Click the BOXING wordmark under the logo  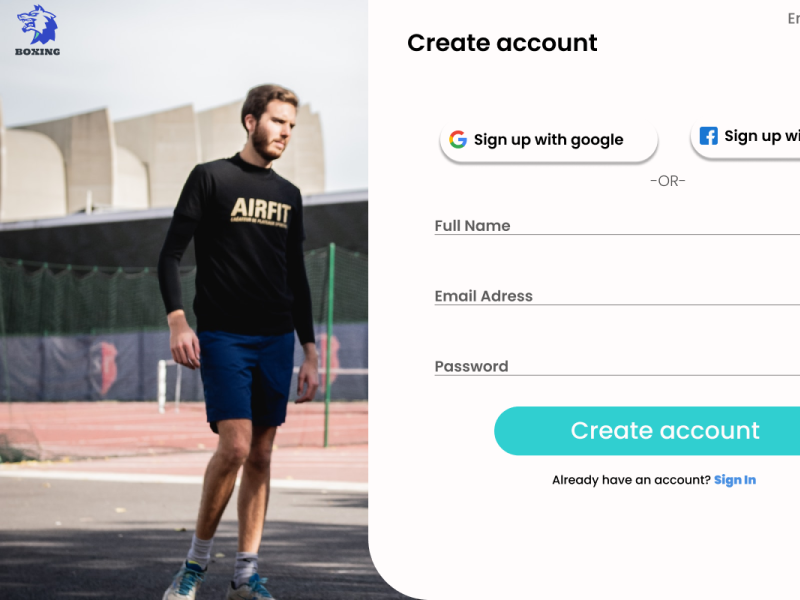coord(38,52)
